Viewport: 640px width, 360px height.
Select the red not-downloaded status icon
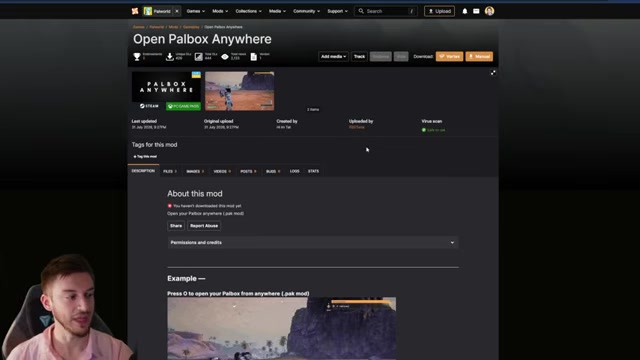[x=170, y=206]
